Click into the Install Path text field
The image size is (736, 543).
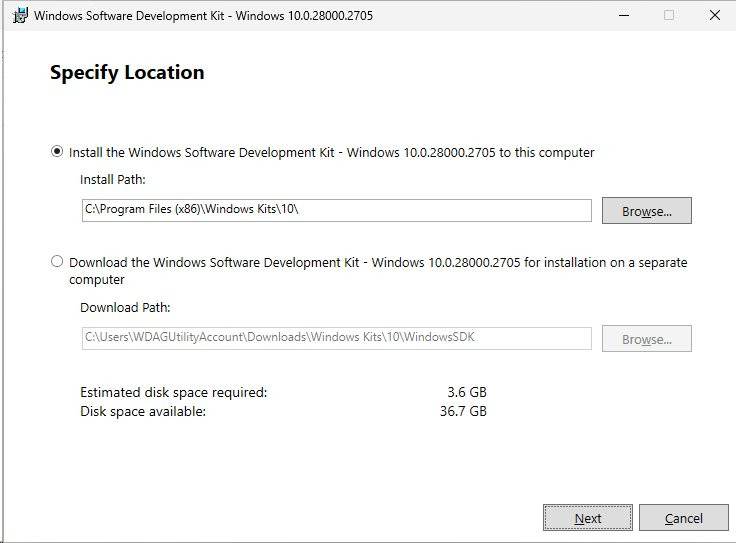point(337,210)
